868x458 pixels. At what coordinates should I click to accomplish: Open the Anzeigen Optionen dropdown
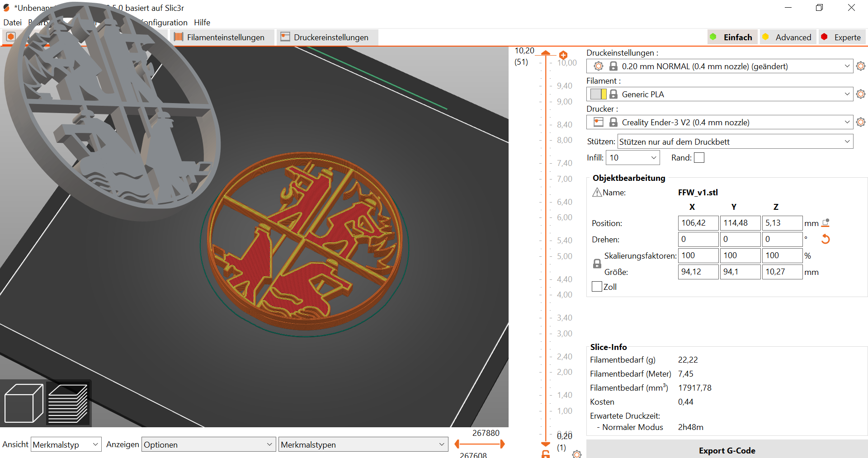[209, 444]
